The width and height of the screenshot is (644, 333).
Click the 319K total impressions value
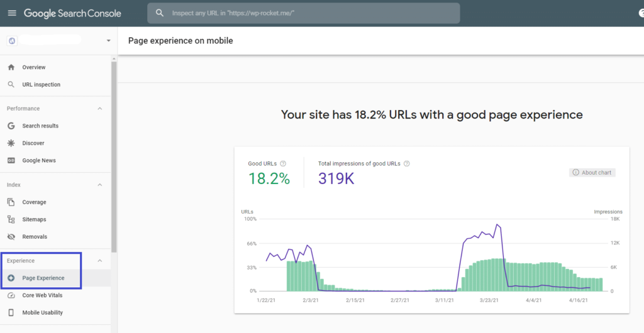(x=336, y=178)
